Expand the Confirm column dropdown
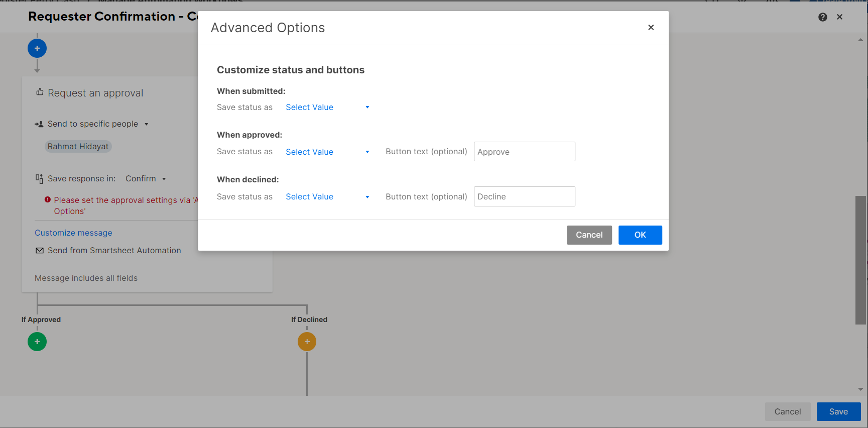Viewport: 868px width, 428px height. tap(164, 179)
